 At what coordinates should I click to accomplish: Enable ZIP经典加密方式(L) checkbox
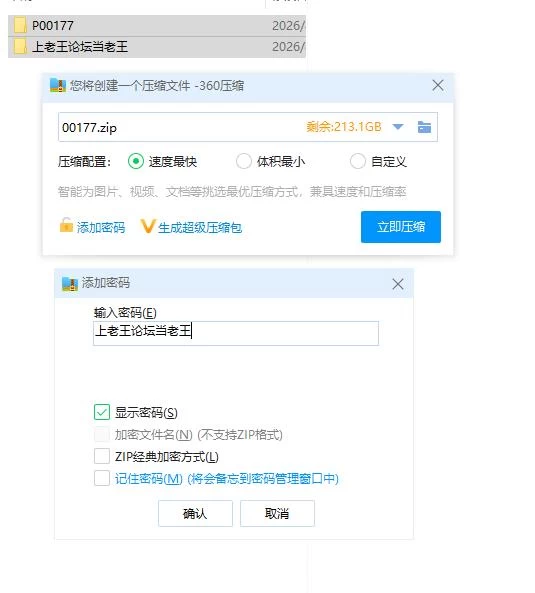[102, 456]
